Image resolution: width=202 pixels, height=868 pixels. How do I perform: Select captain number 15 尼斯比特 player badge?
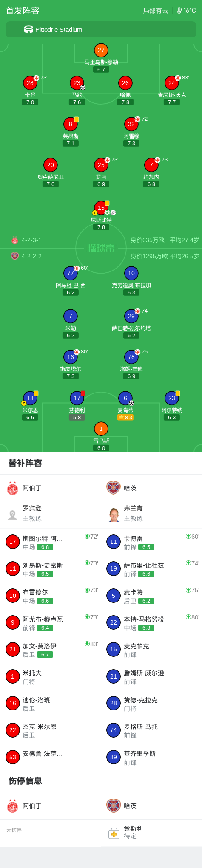[101, 208]
